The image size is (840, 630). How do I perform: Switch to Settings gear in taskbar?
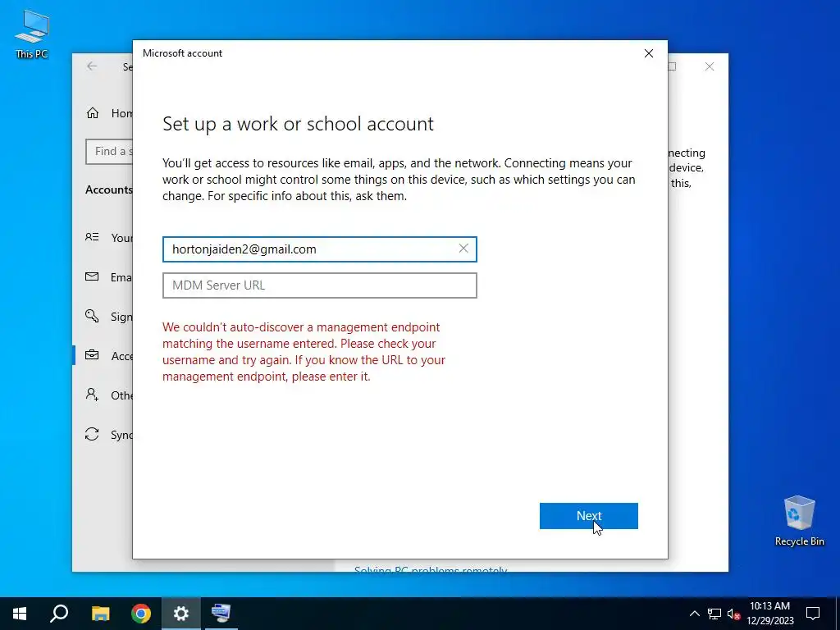click(x=181, y=614)
